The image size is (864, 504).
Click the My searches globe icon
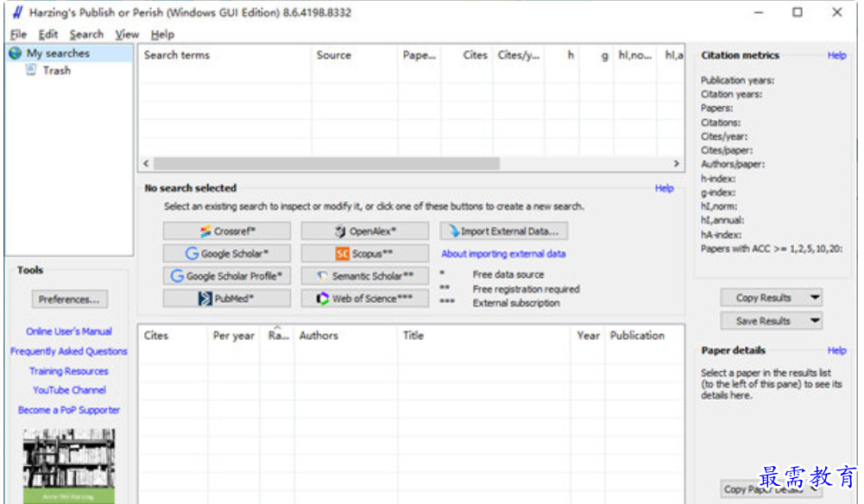[x=16, y=54]
